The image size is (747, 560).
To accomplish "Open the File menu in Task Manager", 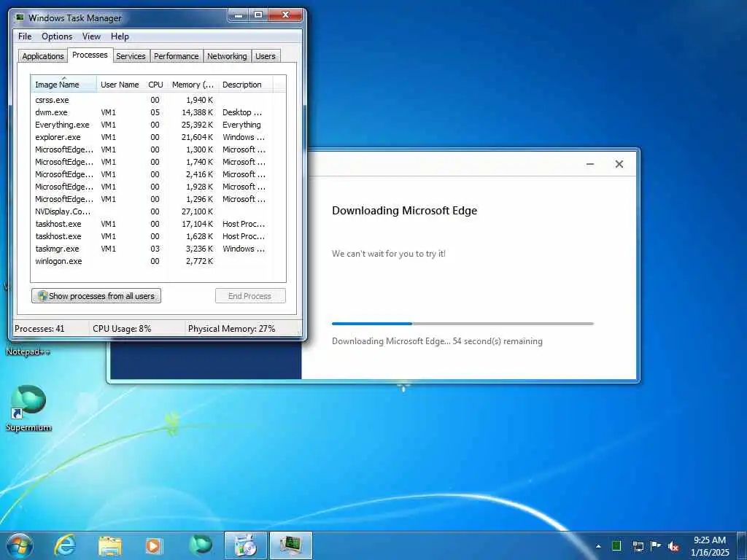I will pyautogui.click(x=25, y=36).
